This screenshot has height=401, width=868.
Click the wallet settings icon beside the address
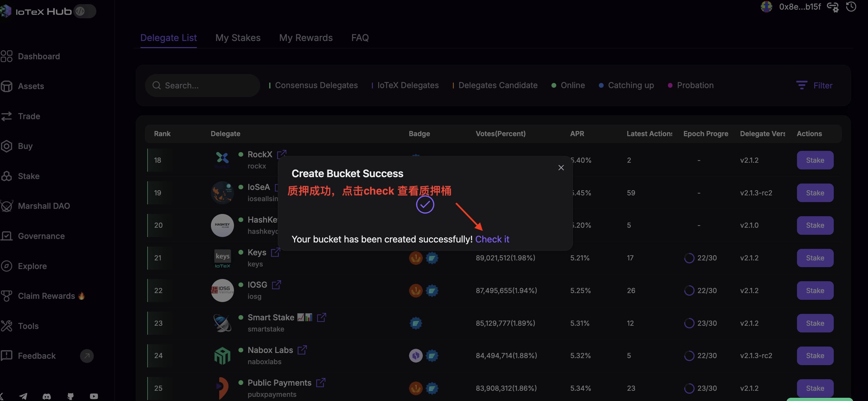click(x=833, y=6)
